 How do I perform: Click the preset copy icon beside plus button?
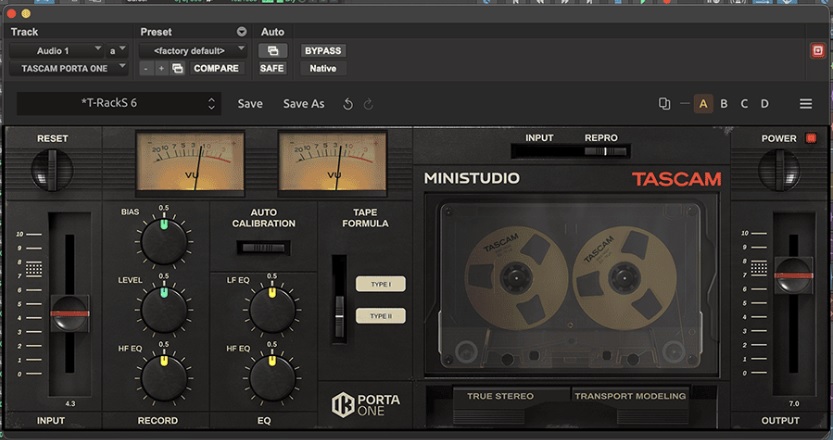177,69
